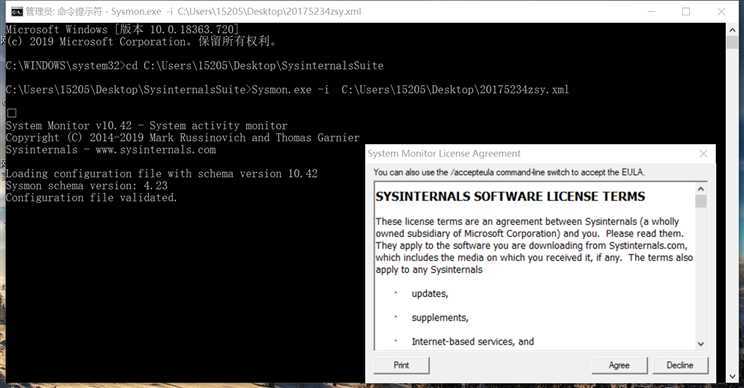Minimize the command prompt window
744x388 pixels.
(x=652, y=11)
